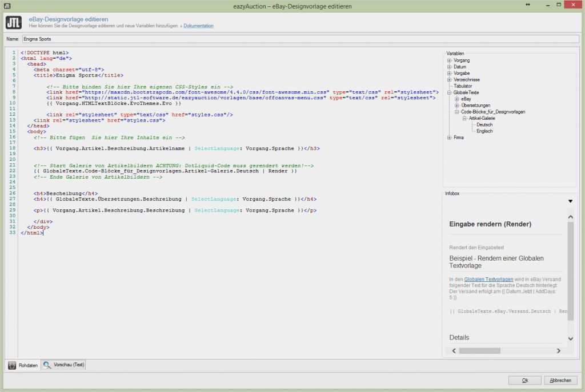
Task: Switch to the Vorschau (Text) tab
Action: pos(63,365)
